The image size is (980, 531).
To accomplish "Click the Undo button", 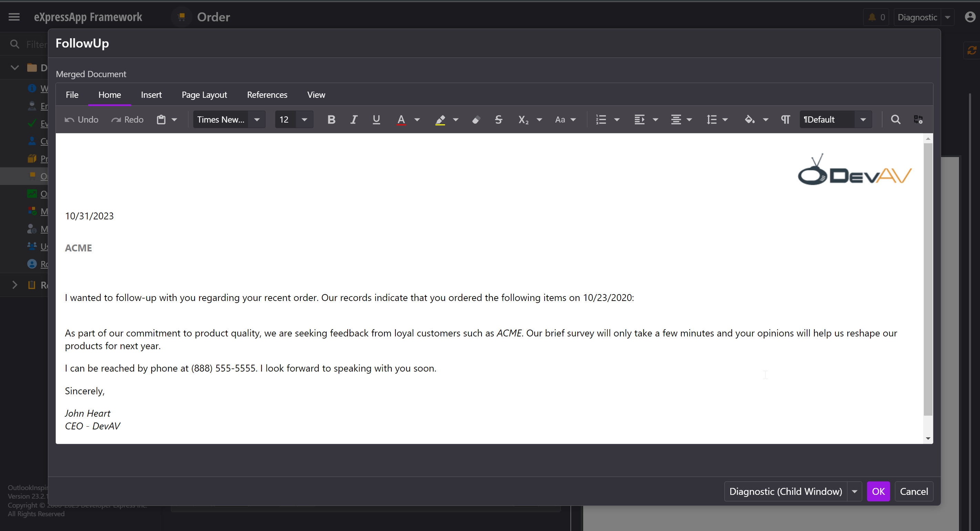I will click(x=81, y=119).
